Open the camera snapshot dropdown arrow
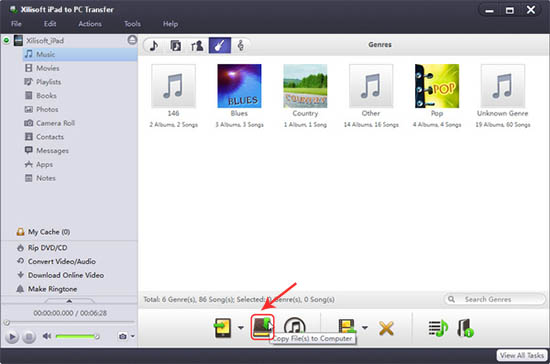This screenshot has width=550, height=364. tap(133, 336)
